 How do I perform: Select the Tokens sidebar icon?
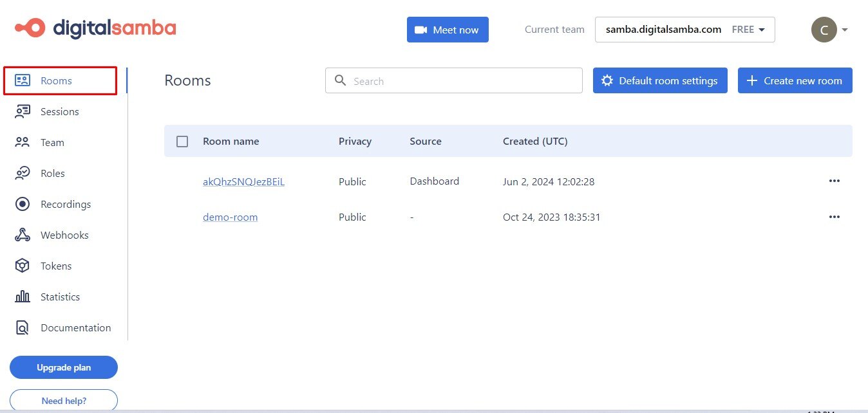coord(23,266)
